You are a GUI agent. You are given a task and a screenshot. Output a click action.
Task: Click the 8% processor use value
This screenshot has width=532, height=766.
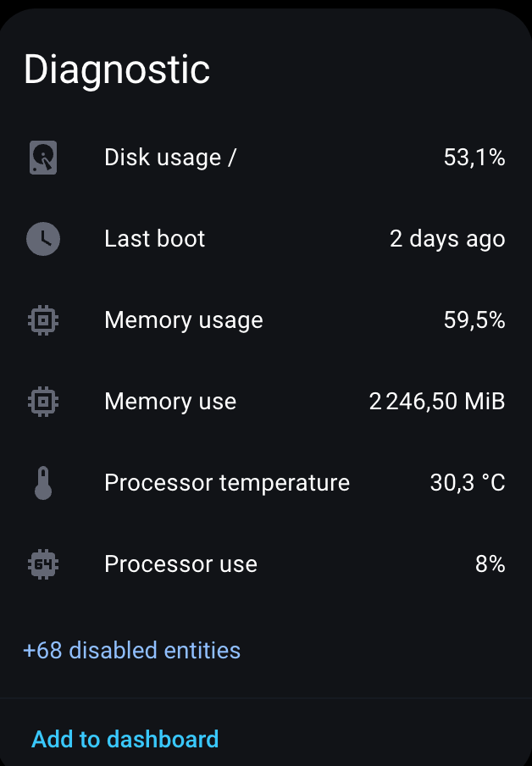click(x=490, y=564)
